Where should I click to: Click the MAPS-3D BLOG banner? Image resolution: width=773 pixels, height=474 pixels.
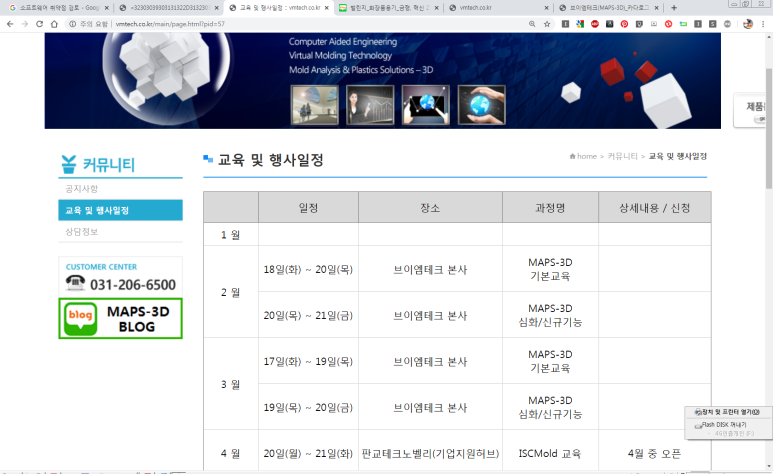tap(120, 319)
